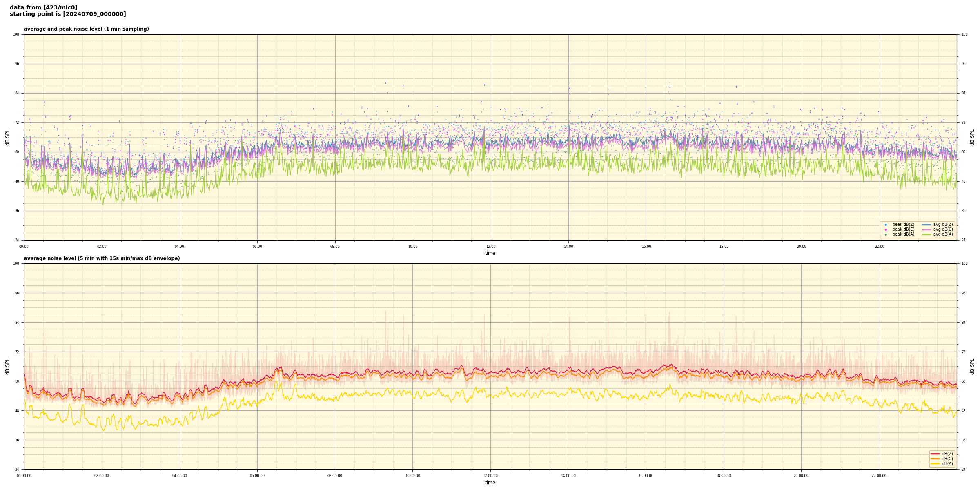Click the 'starting point is' header line
Viewport: 980px width, 490px height.
pos(68,14)
